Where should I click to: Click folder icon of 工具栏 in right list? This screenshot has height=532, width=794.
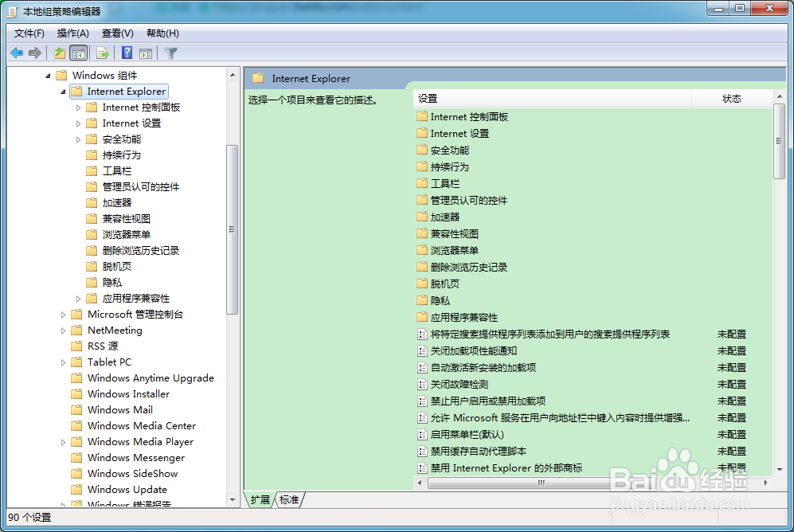422,183
